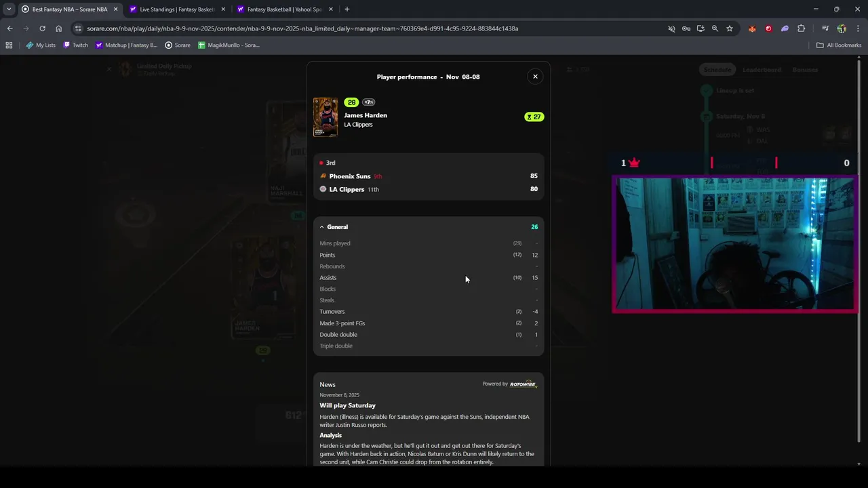Click the green 27 projection badge
The height and width of the screenshot is (488, 868).
[x=534, y=117]
